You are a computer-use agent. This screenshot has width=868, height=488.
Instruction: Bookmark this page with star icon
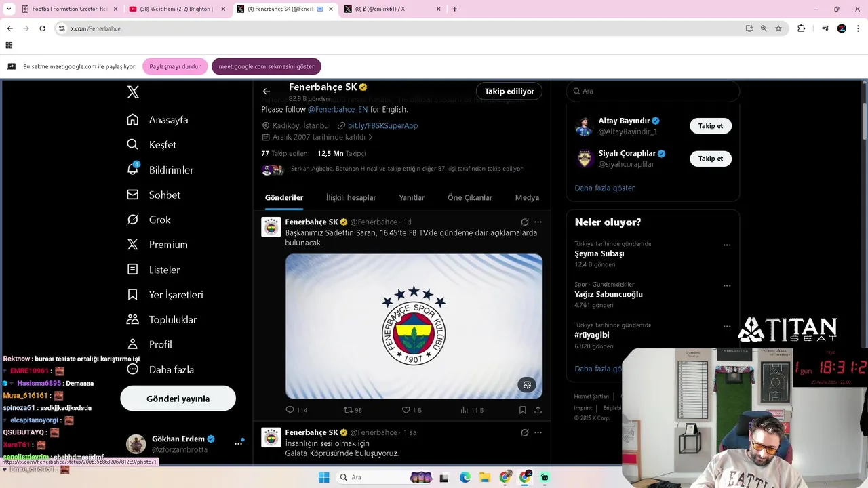[778, 28]
